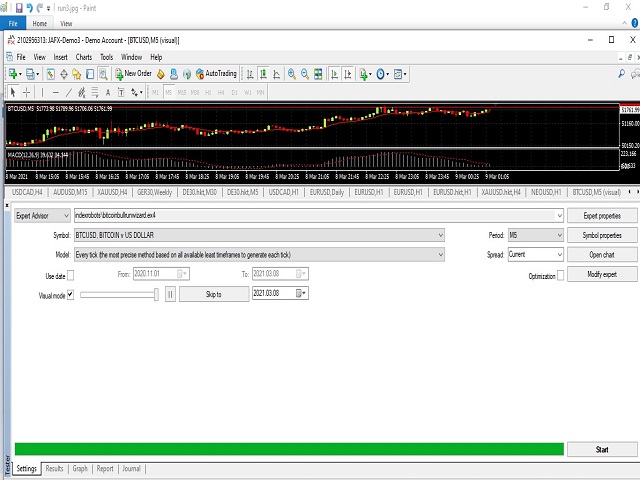Image resolution: width=640 pixels, height=480 pixels.
Task: Pause the visual test with pause button
Action: pyautogui.click(x=170, y=294)
